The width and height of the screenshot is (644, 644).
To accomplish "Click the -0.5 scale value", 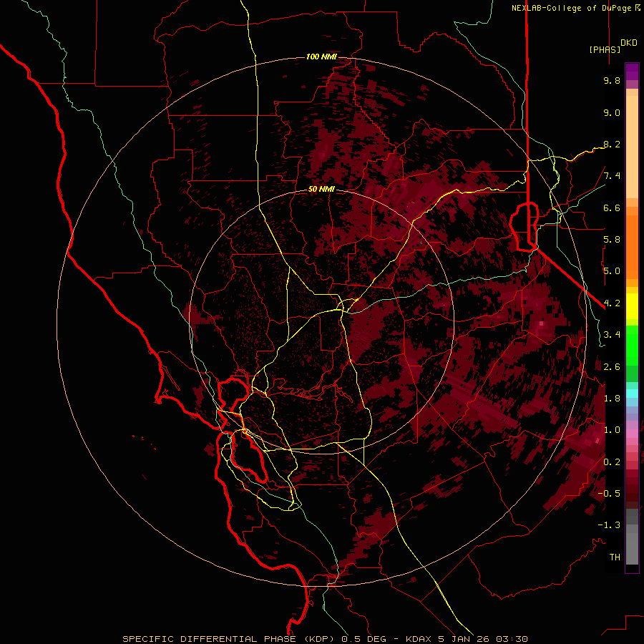I will coord(610,494).
